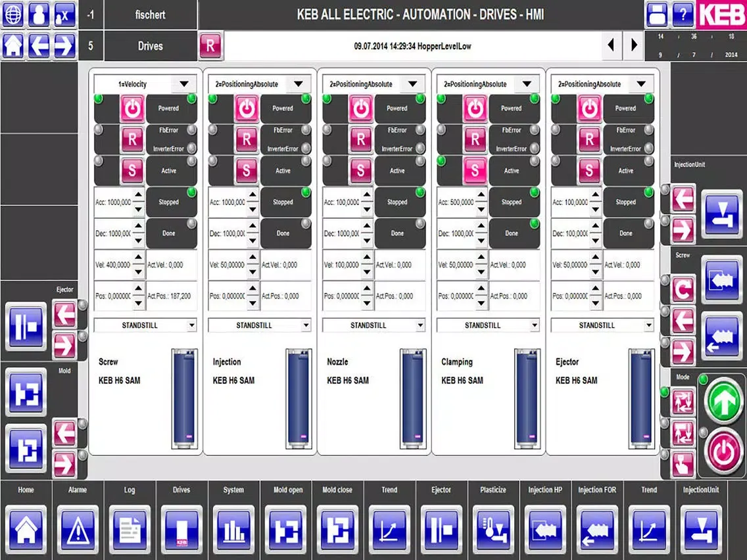Navigate back with the top left arrow
This screenshot has width=747, height=560.
tap(39, 46)
